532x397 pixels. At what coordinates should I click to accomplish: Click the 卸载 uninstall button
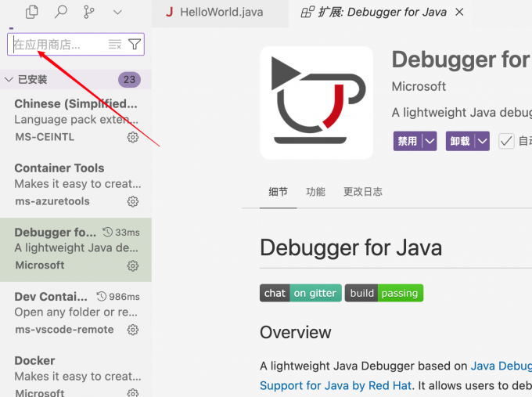click(460, 141)
